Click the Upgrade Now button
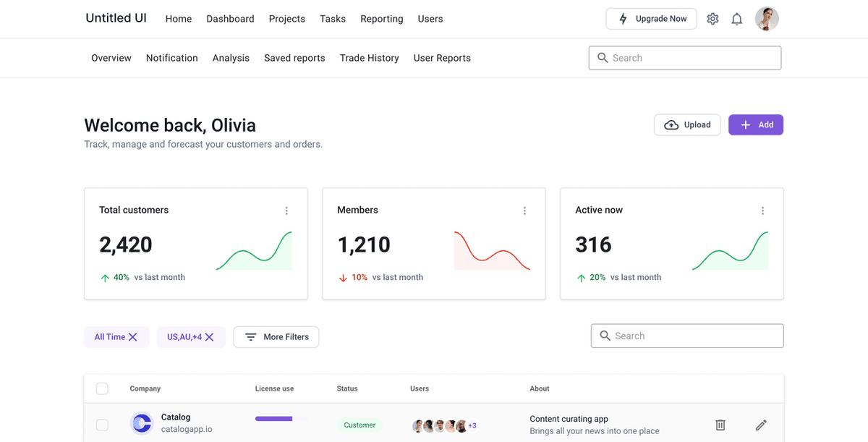 pyautogui.click(x=651, y=19)
